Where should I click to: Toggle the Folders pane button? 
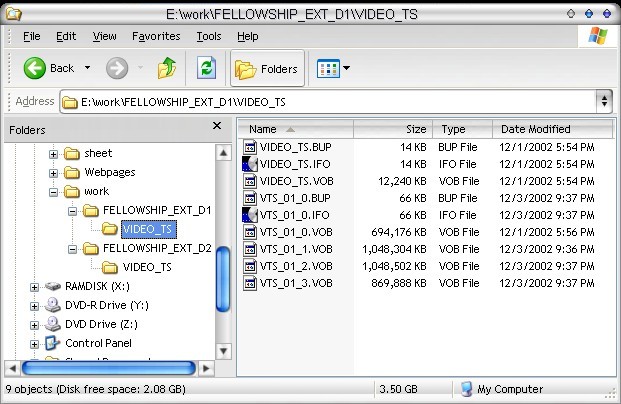267,68
